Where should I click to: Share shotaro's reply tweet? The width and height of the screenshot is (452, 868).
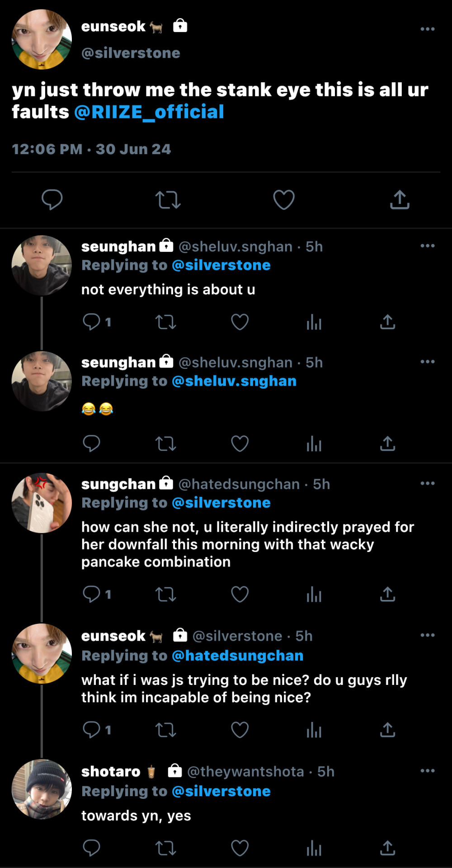point(387,848)
